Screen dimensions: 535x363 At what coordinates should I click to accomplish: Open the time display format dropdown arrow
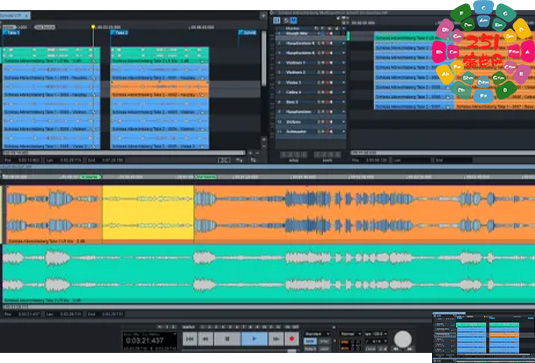[x=175, y=334]
